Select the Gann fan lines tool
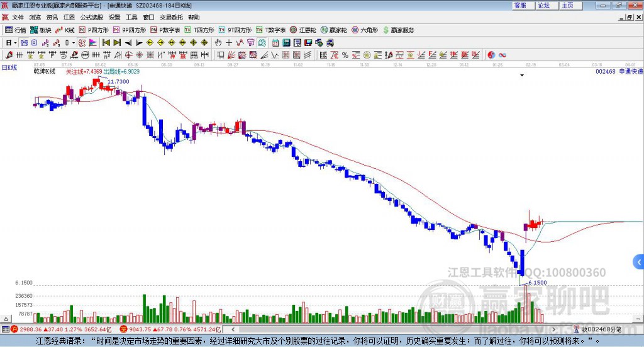The height and width of the screenshot is (347, 644). click(x=231, y=55)
